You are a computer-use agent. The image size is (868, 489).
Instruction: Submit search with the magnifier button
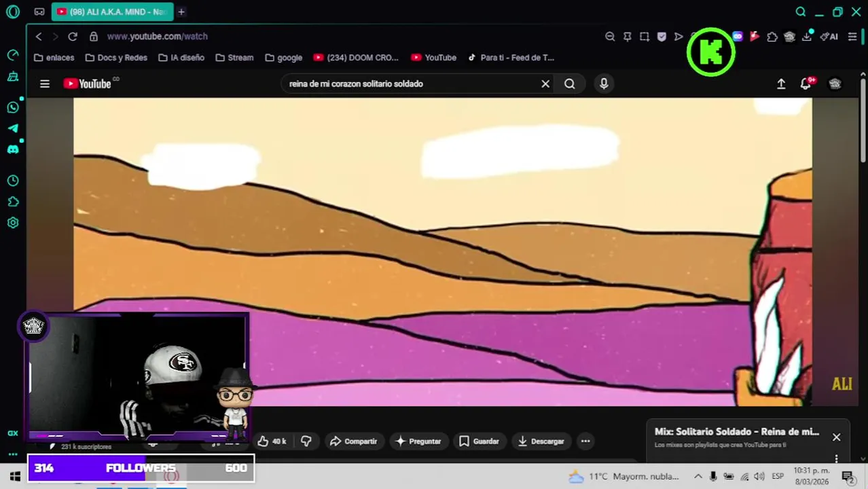pyautogui.click(x=570, y=84)
